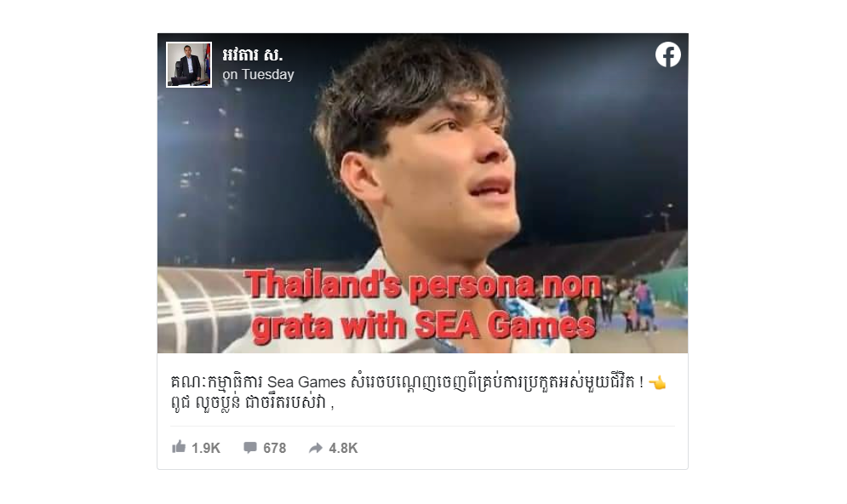Click the second line of Khmer caption
Viewport: 847px width, 504px height.
(x=252, y=403)
